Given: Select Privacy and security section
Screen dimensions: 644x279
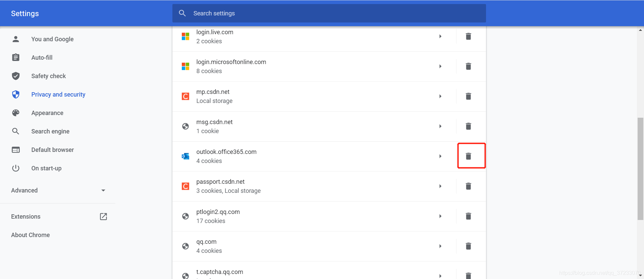Looking at the screenshot, I should coord(58,94).
